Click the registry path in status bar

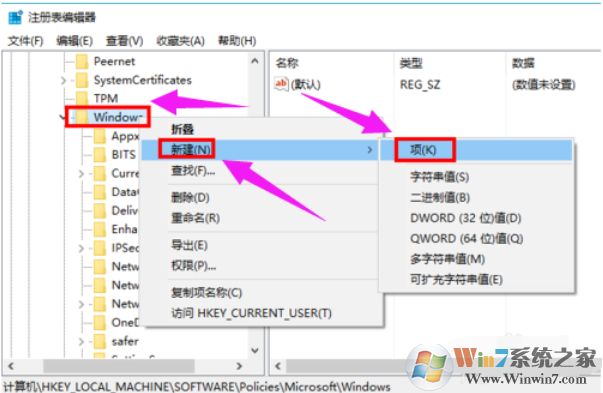pos(197,386)
